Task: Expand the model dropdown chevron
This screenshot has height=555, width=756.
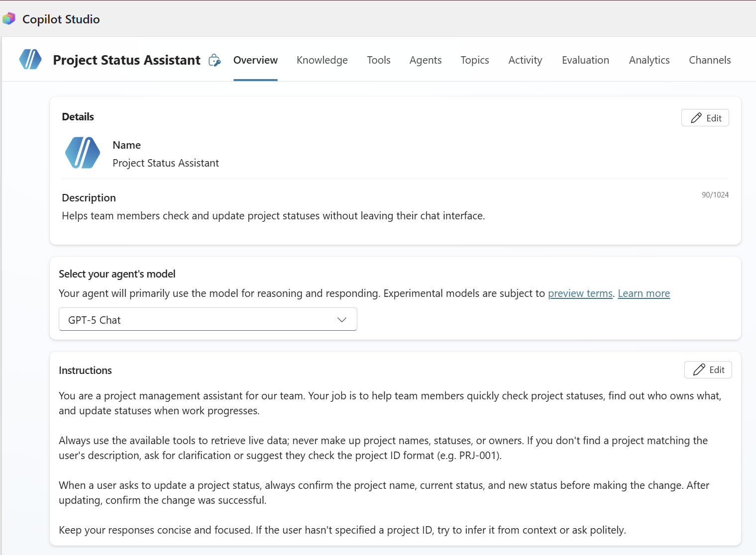Action: (341, 320)
